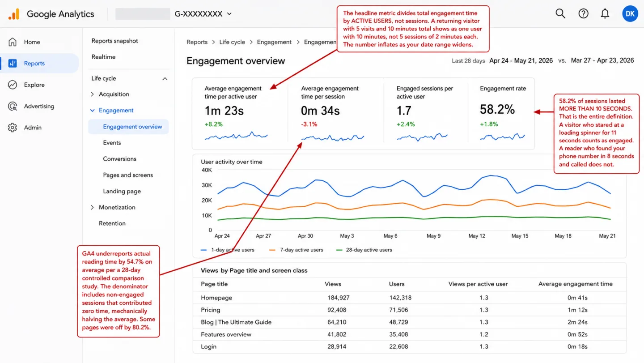Sort by the Users column header
The width and height of the screenshot is (644, 363).
[397, 284]
